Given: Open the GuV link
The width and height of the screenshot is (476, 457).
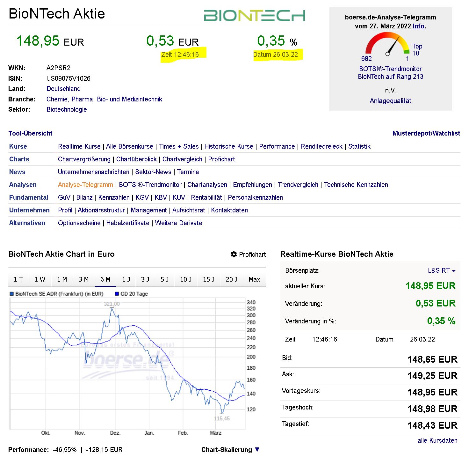Looking at the screenshot, I should tap(64, 197).
